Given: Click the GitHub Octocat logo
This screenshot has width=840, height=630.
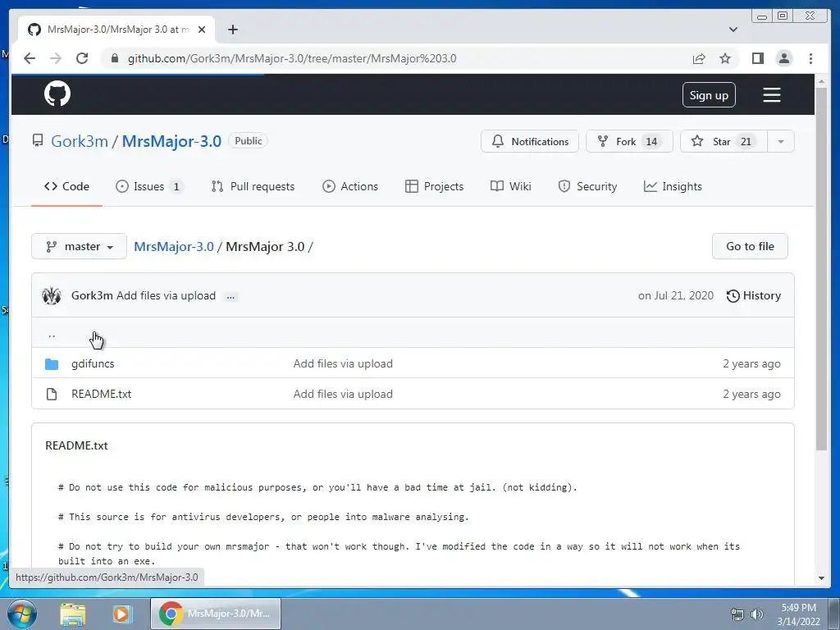Looking at the screenshot, I should 57,94.
